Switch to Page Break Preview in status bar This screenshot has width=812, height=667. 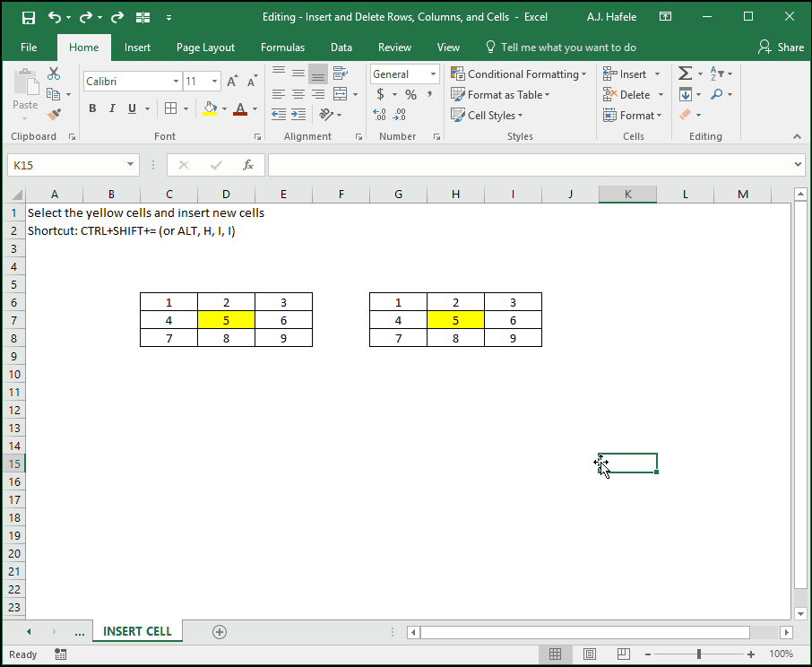coord(624,654)
